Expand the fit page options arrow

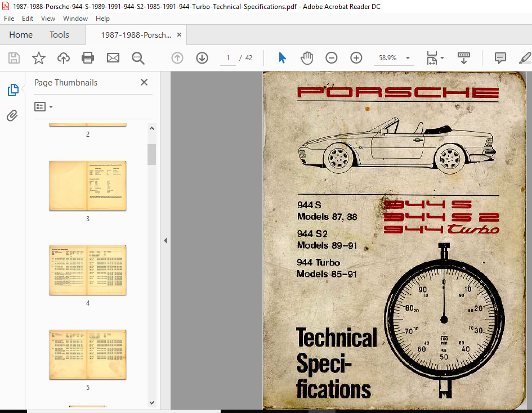[442, 58]
